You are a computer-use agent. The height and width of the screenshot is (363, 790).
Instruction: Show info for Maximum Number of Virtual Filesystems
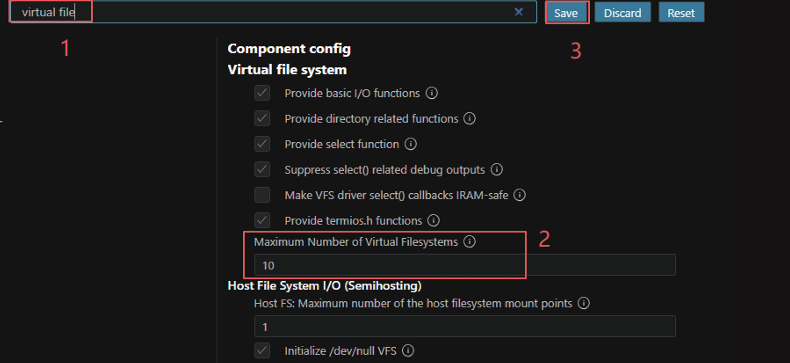pos(470,242)
